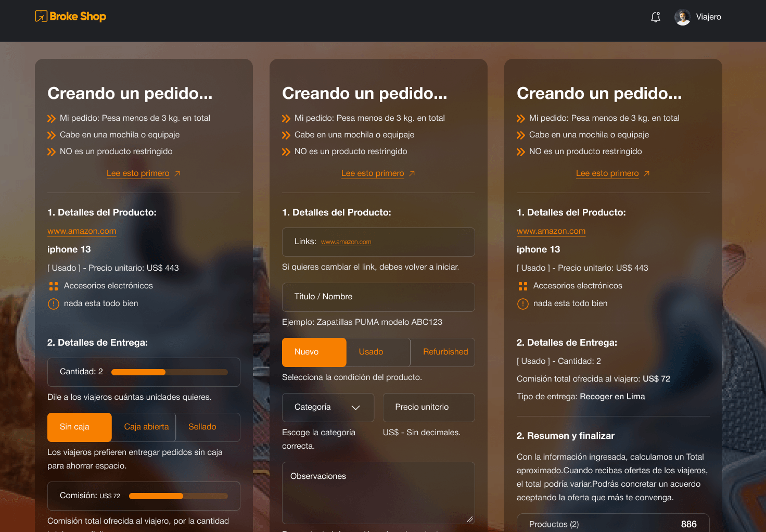Click the Viajero profile avatar
766x532 pixels.
tap(681, 17)
